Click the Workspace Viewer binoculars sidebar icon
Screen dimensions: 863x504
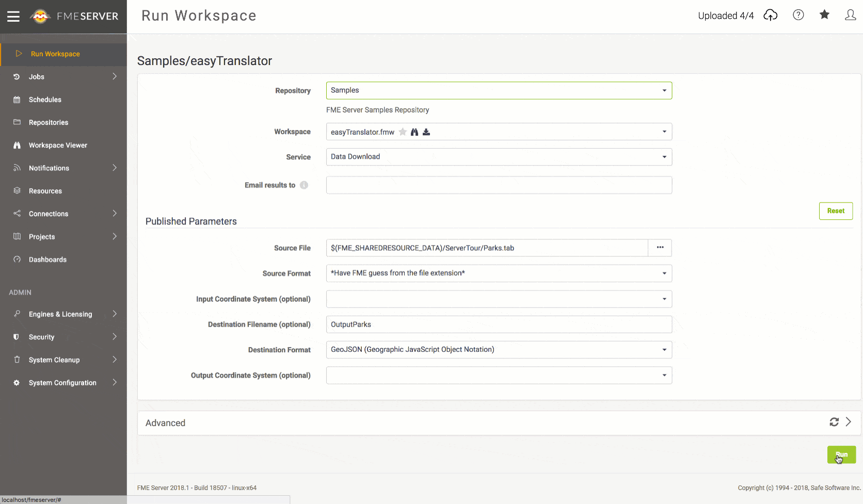point(17,145)
